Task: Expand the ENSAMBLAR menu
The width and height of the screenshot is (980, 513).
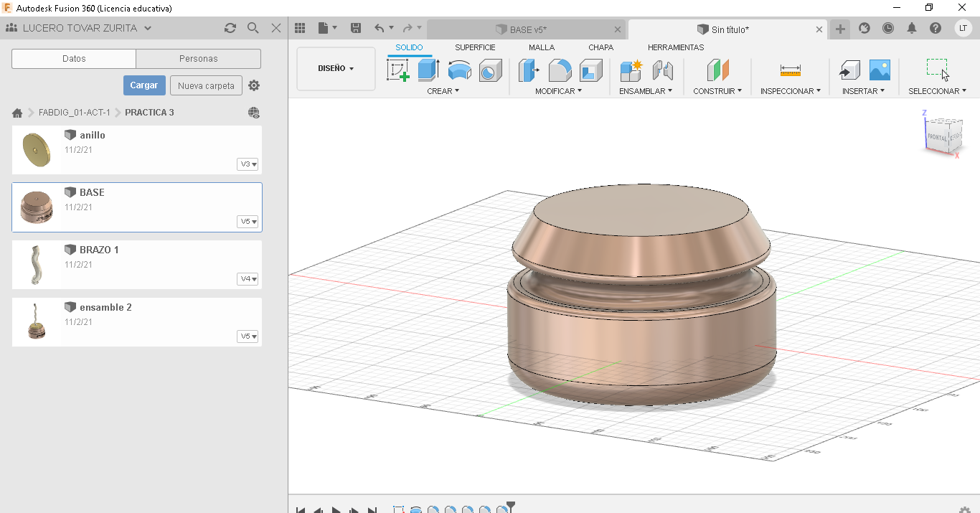Action: [x=646, y=91]
